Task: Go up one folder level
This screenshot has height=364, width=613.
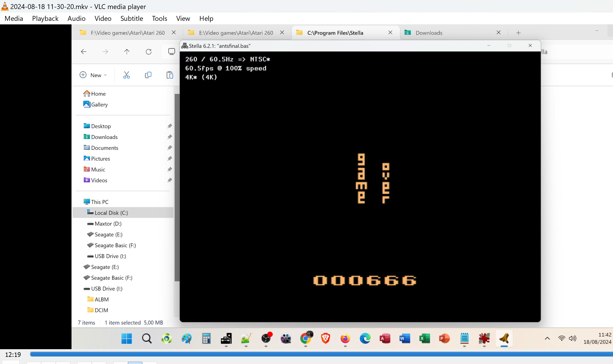Action: point(127,52)
